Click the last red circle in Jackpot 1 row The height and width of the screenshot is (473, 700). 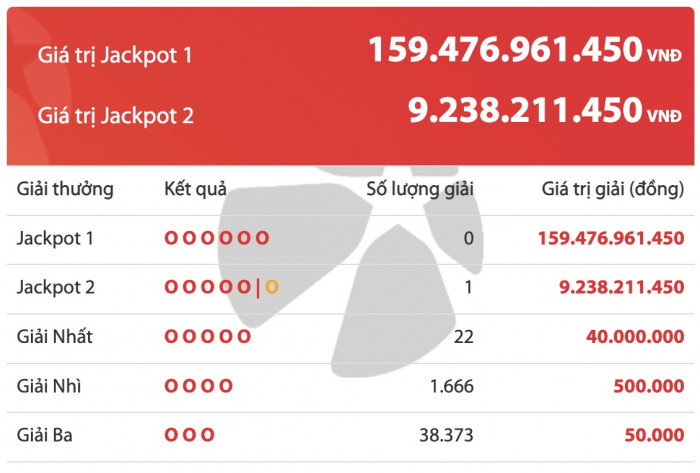(x=262, y=238)
